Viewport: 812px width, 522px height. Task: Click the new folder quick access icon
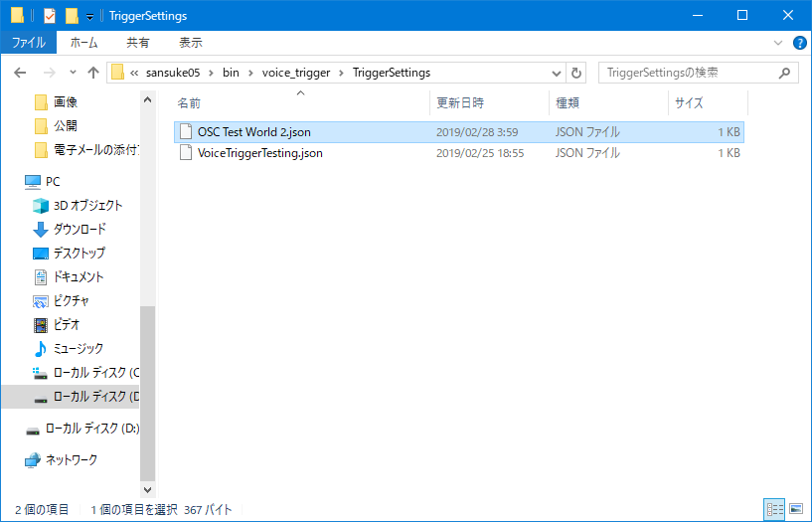pos(72,16)
